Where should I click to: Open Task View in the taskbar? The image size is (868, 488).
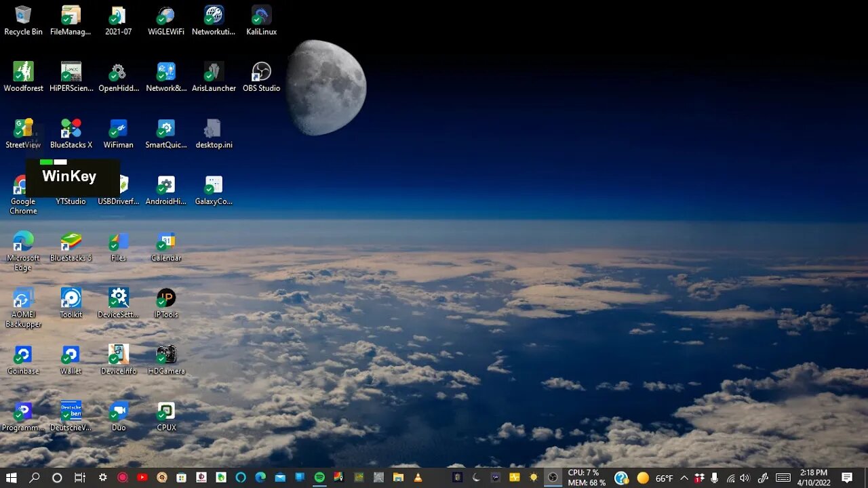click(x=80, y=478)
